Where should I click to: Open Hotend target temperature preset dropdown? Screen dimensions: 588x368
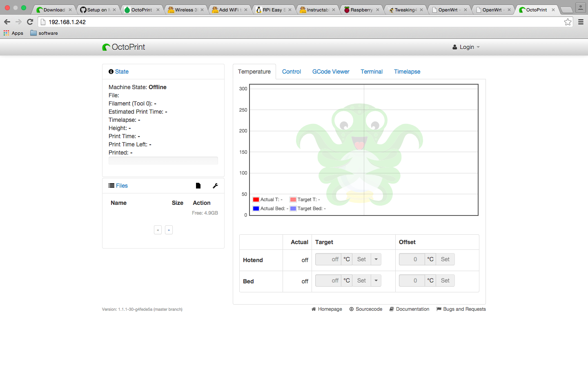[x=376, y=259]
